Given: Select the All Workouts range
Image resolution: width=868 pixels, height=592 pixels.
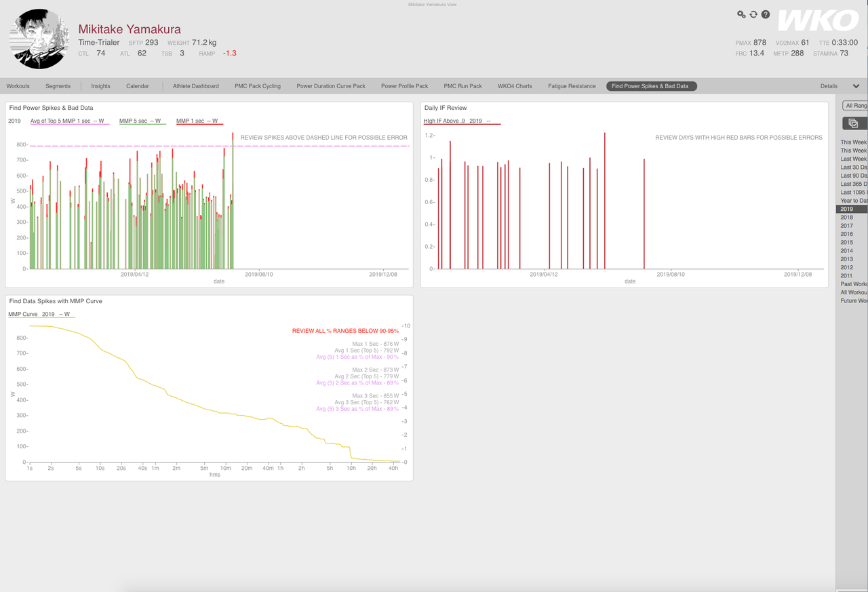Looking at the screenshot, I should [x=854, y=293].
